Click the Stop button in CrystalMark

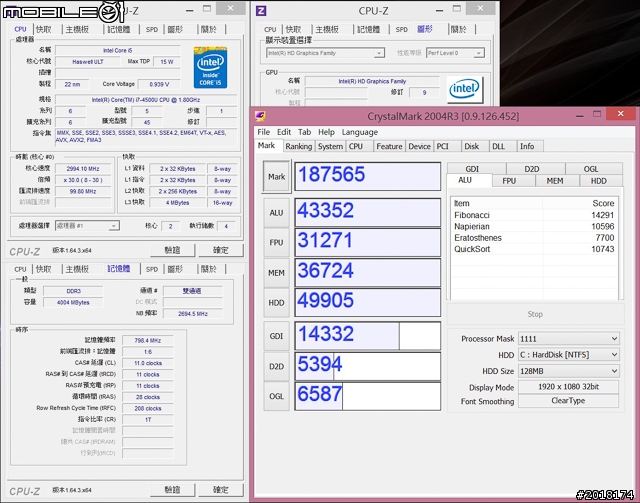535,314
